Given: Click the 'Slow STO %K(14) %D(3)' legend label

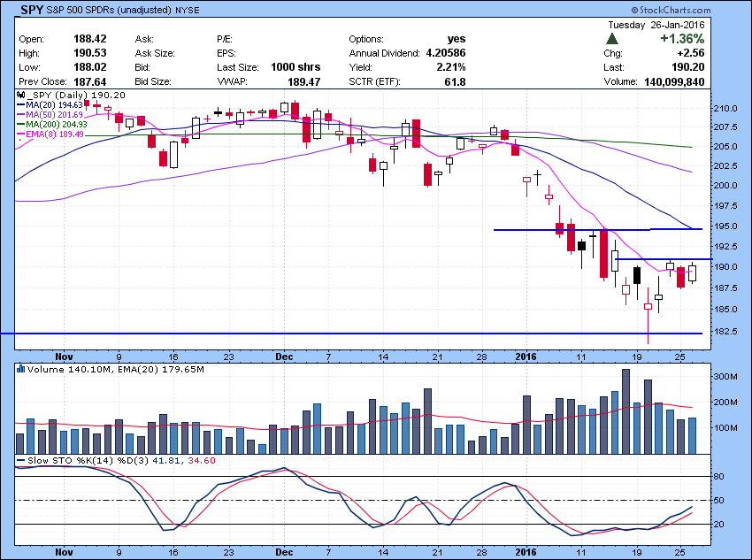Looking at the screenshot, I should click(88, 461).
